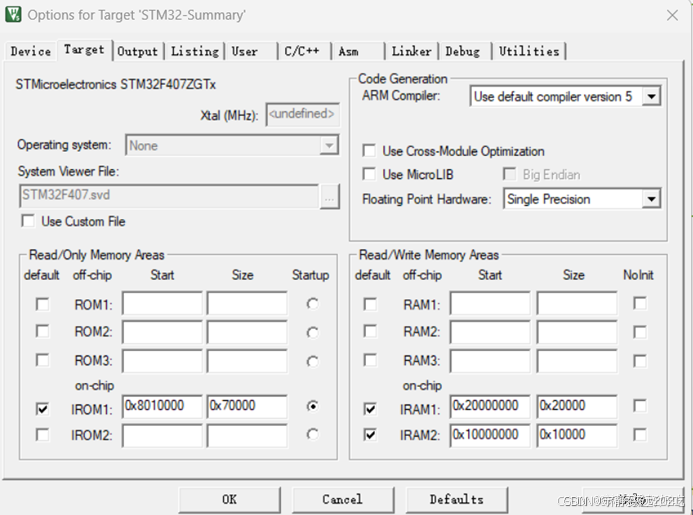Select IROM2 Startup radio button
Screen dimensions: 693x515
312,435
